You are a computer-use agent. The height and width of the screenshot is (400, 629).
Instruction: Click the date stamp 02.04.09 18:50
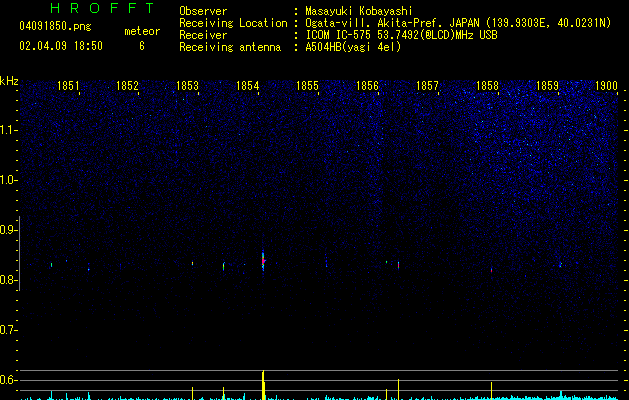[61, 46]
